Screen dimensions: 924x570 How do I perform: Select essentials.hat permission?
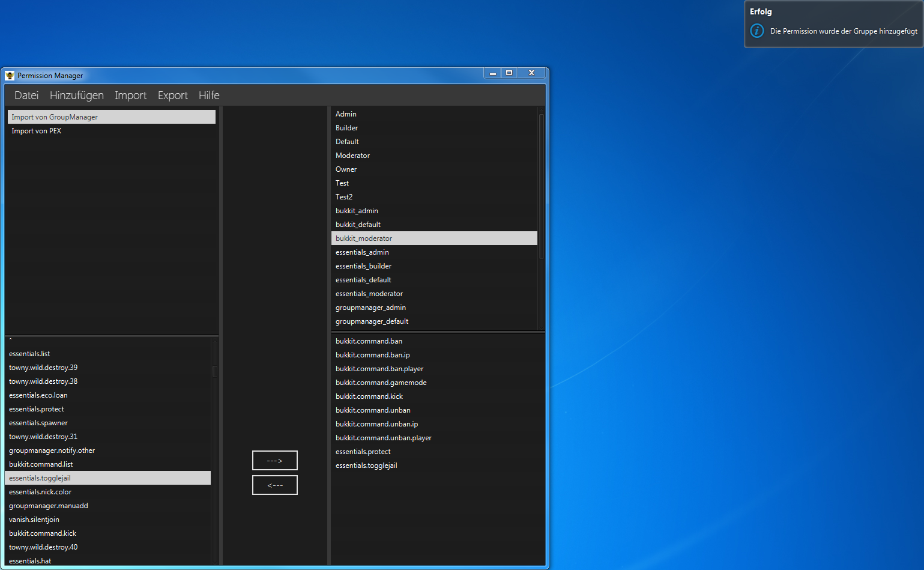108,561
